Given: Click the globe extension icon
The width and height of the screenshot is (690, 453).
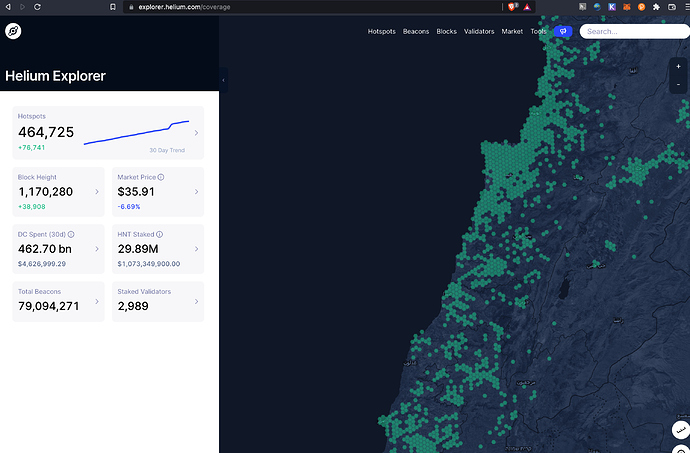Looking at the screenshot, I should click(x=597, y=7).
